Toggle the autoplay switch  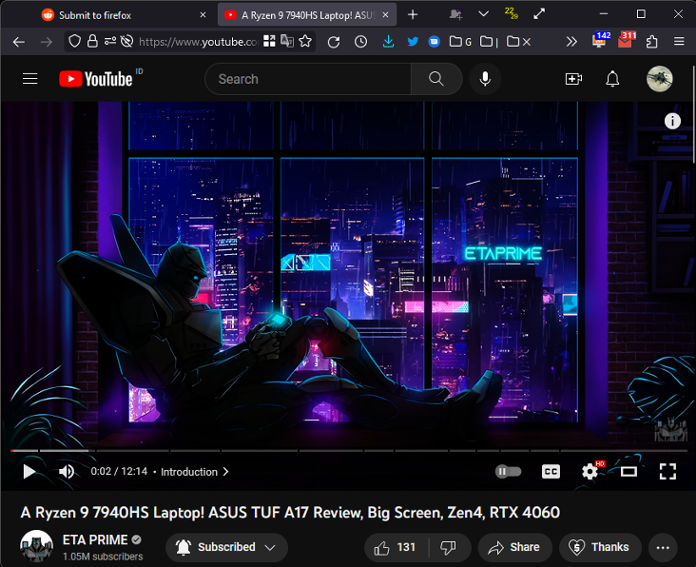pos(508,472)
